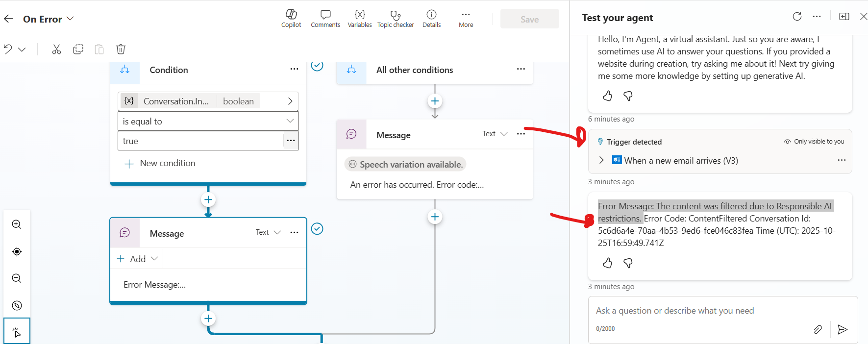868x344 pixels.
Task: Add node below the Condition branch
Action: [208, 199]
